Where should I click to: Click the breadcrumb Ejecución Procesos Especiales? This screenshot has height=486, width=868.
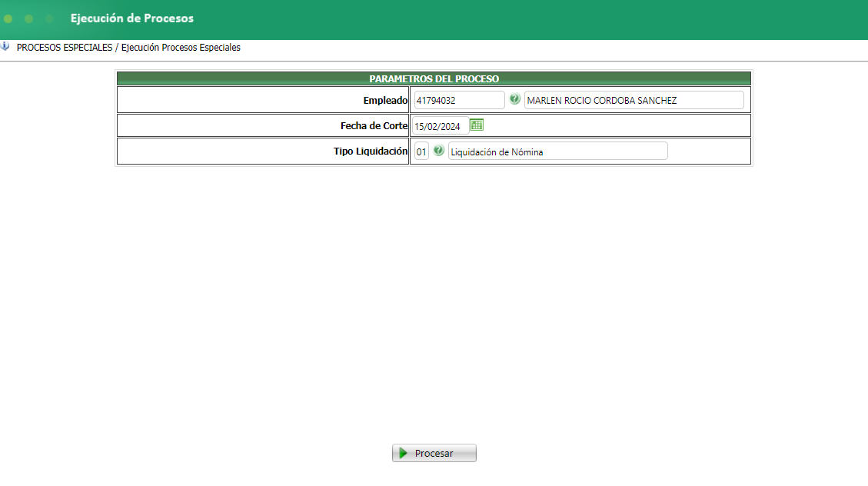181,48
